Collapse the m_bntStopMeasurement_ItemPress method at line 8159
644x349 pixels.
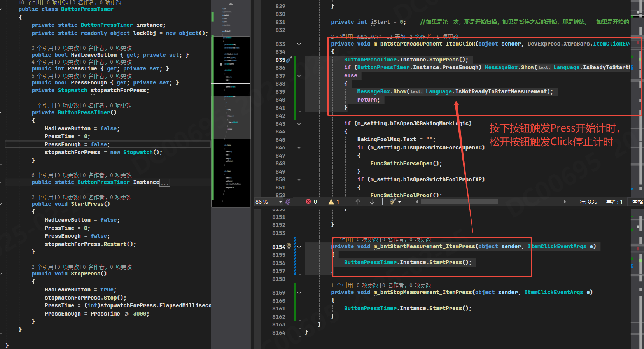pyautogui.click(x=299, y=293)
